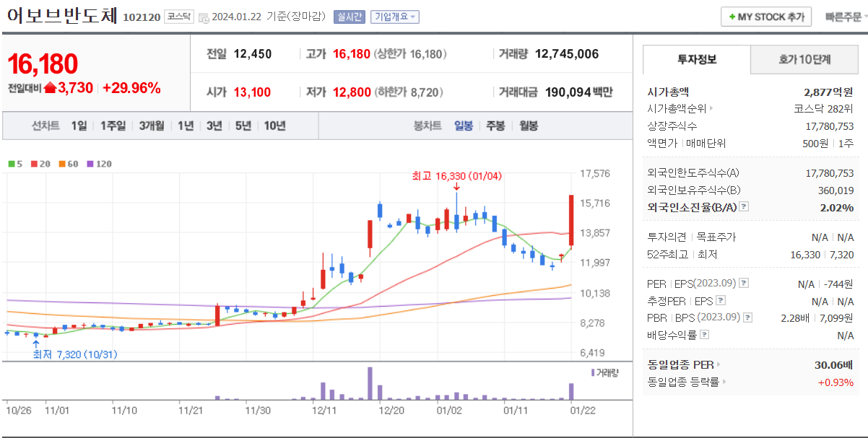
Task: Click help icon beside PER EPS(2023.09)
Action: [x=745, y=284]
